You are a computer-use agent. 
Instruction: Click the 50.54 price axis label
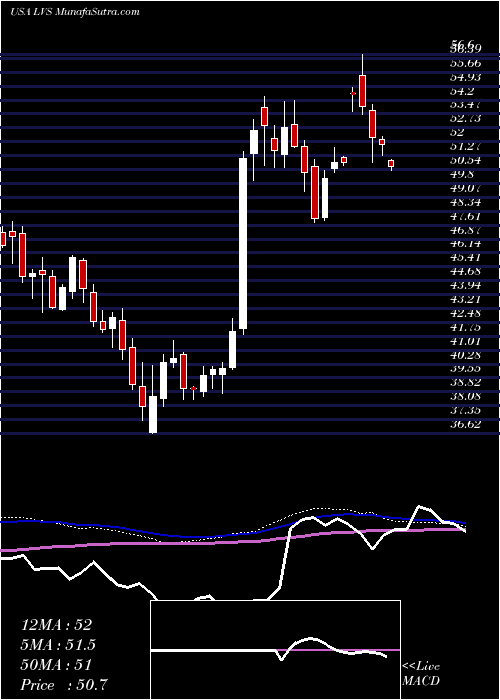coord(466,160)
